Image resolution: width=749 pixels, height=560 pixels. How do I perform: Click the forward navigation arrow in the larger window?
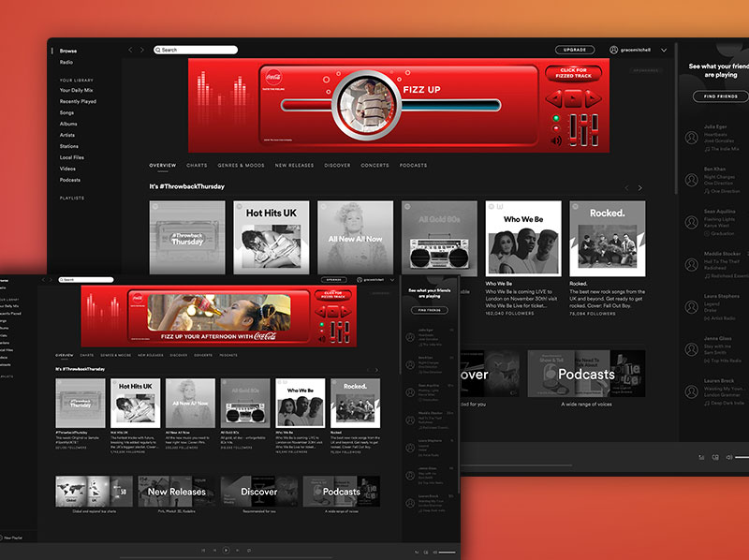(142, 50)
